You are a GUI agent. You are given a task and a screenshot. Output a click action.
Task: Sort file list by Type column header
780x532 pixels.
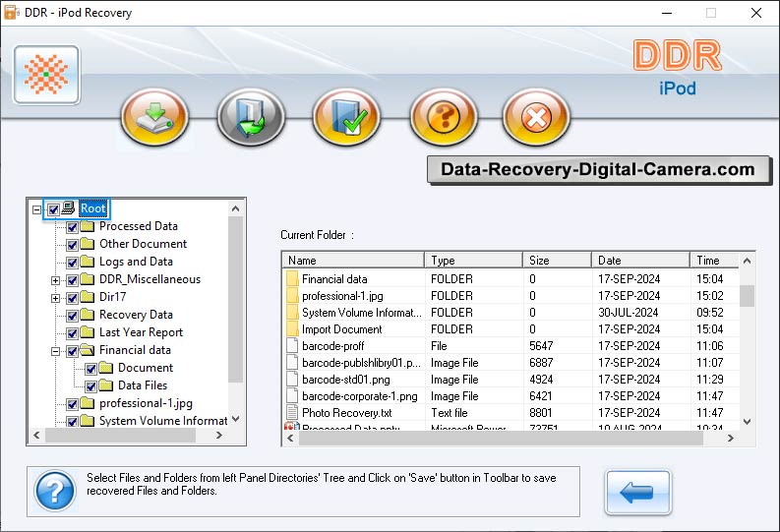(x=473, y=260)
